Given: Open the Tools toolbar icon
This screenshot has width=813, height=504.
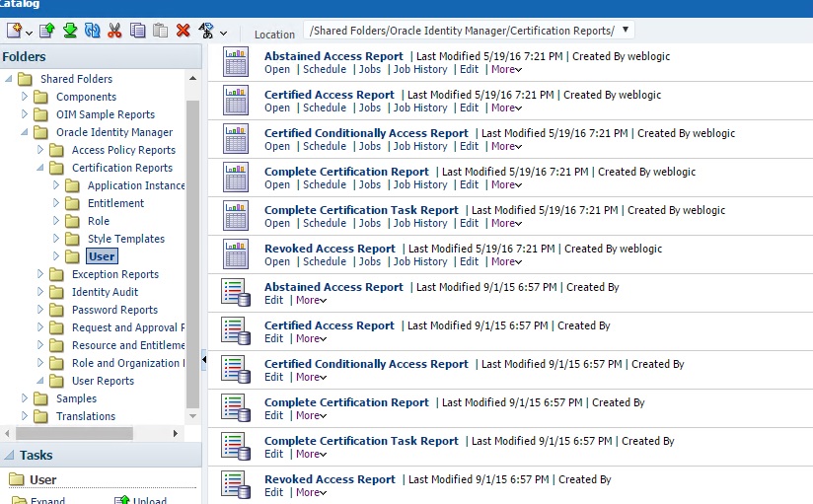Looking at the screenshot, I should [x=206, y=31].
